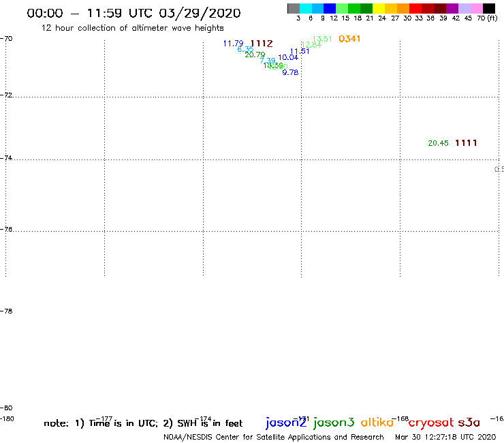The height and width of the screenshot is (443, 504).
Task: Select the latitude label -72
Action: pyautogui.click(x=6, y=95)
